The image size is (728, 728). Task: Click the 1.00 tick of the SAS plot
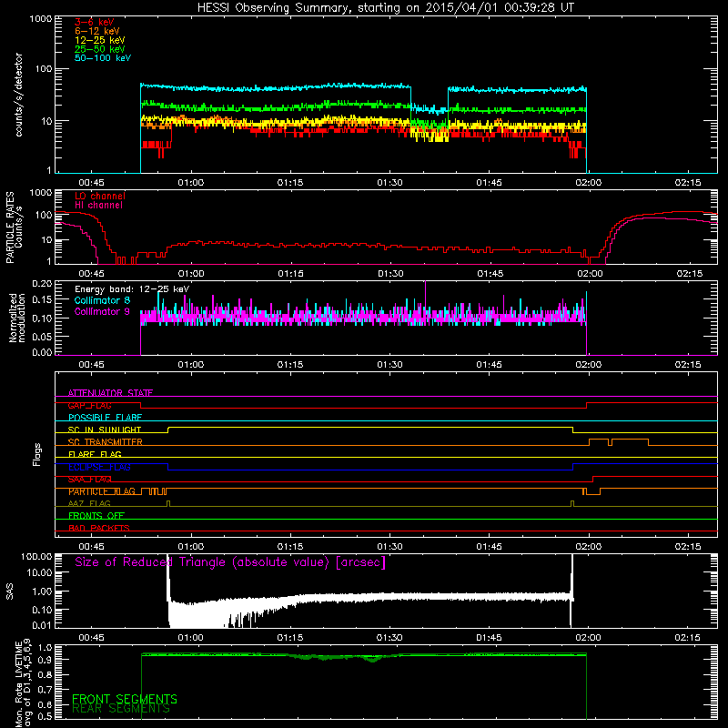(42, 591)
